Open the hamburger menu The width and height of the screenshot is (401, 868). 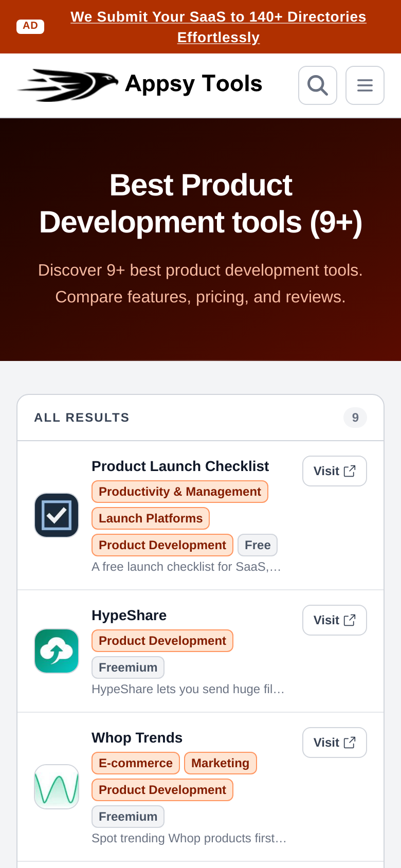point(365,85)
